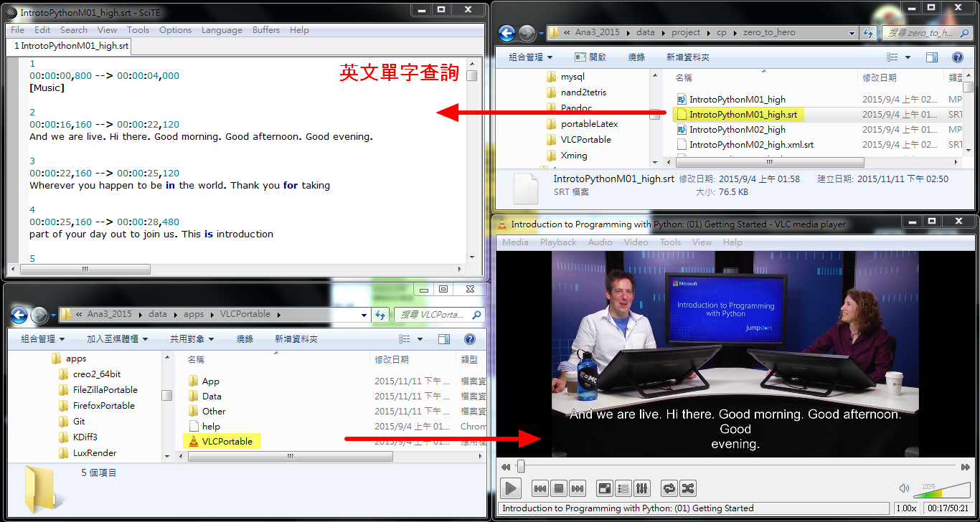Toggle shuffle random playback in VLC
This screenshot has width=980, height=522.
688,488
